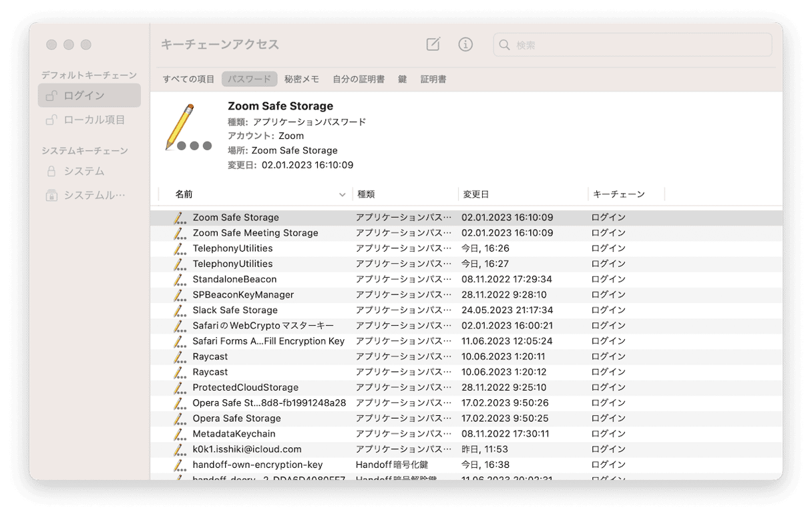Click into the 検索 search field
The height and width of the screenshot is (516, 812).
632,45
